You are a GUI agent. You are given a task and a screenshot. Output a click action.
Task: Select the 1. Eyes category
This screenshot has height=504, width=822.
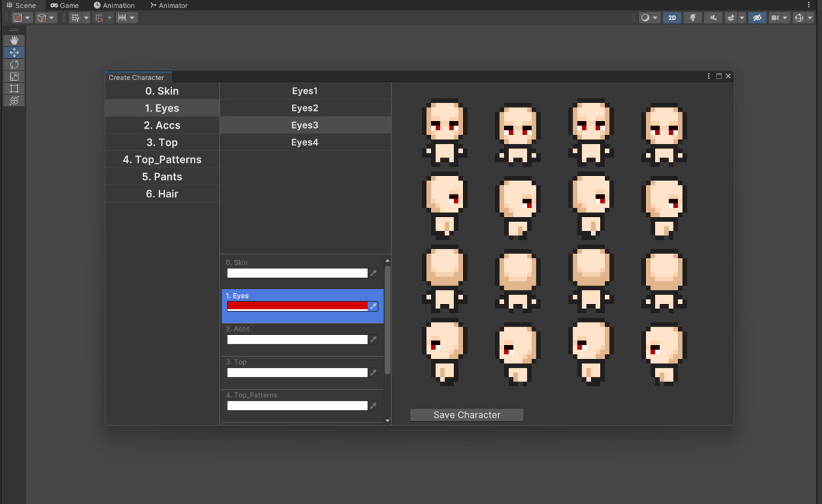pos(162,108)
